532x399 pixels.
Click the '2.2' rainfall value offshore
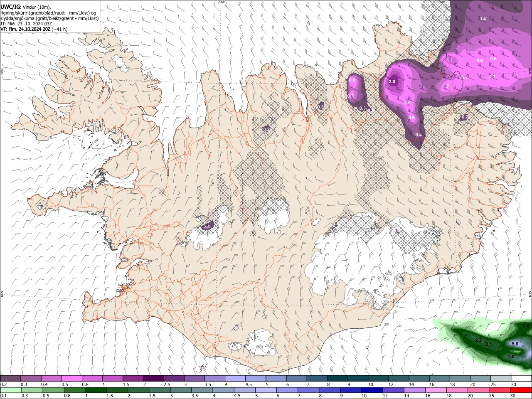click(x=478, y=340)
